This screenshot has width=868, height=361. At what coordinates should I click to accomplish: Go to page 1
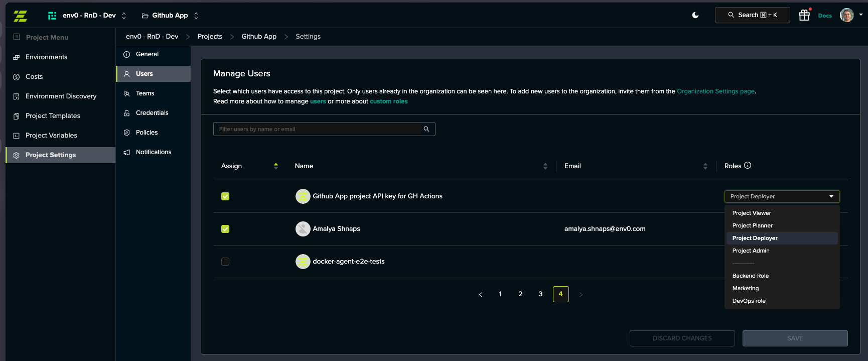click(500, 294)
